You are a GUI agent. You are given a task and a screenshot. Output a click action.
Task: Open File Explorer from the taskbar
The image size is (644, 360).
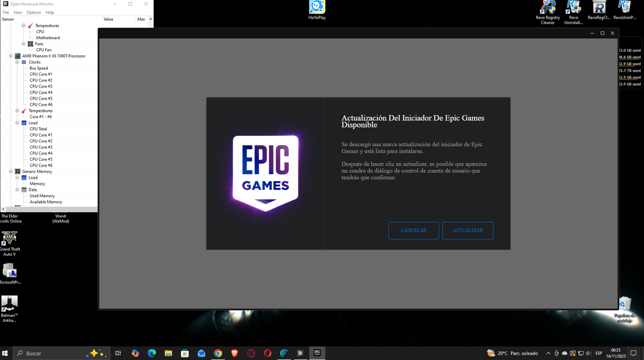coord(168,353)
